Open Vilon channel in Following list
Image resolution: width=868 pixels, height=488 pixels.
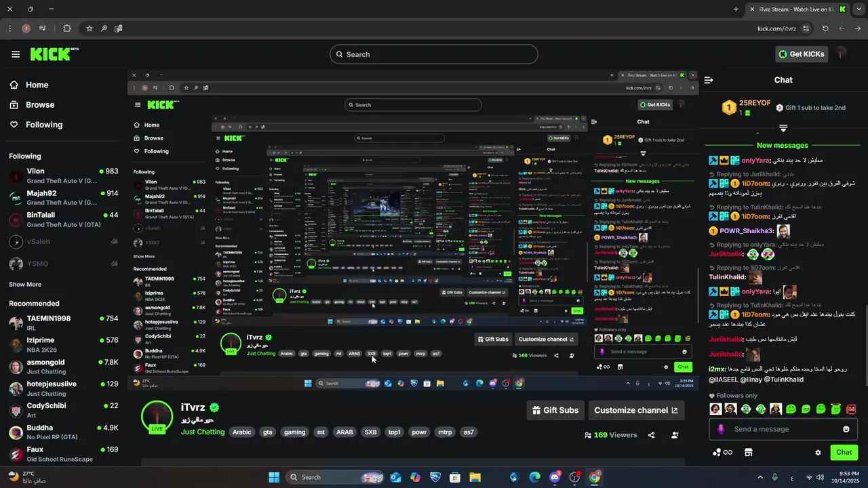(x=63, y=176)
